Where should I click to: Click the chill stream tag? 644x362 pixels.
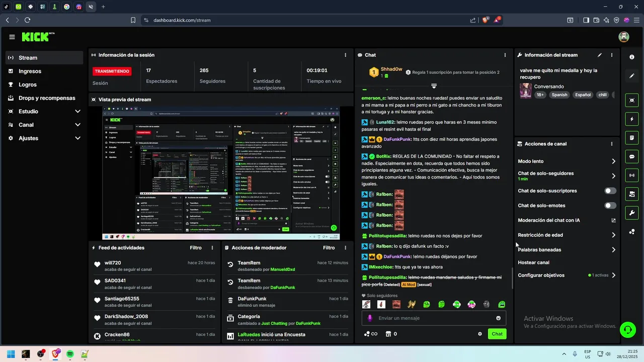click(x=602, y=95)
